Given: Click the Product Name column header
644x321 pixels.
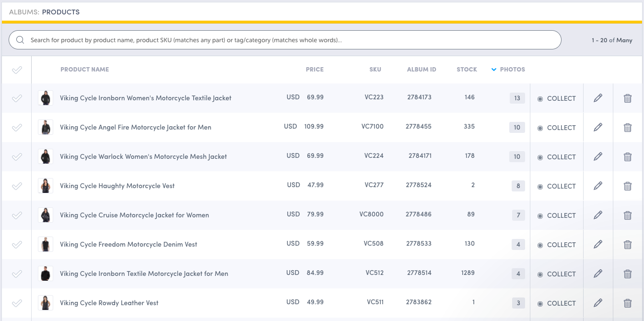Looking at the screenshot, I should (84, 70).
